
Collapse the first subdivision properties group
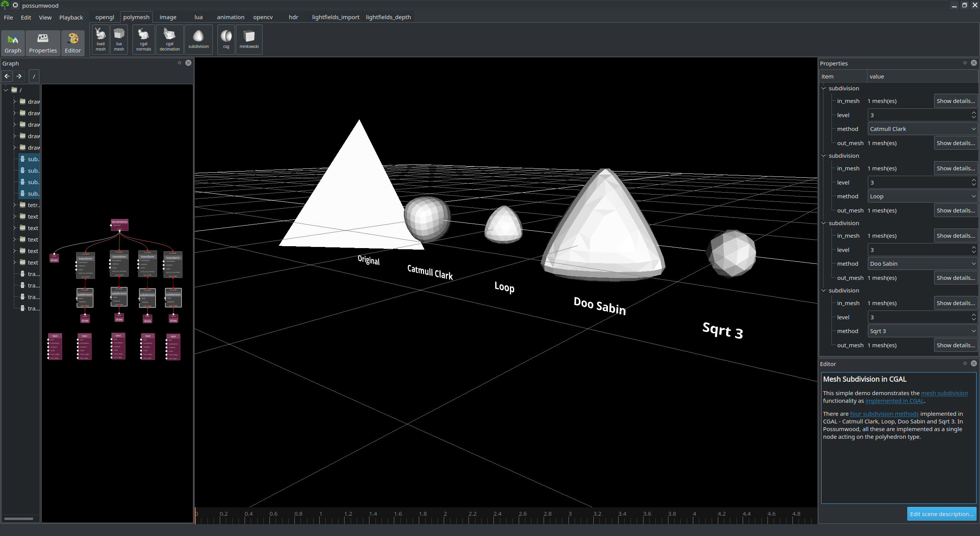tap(823, 88)
